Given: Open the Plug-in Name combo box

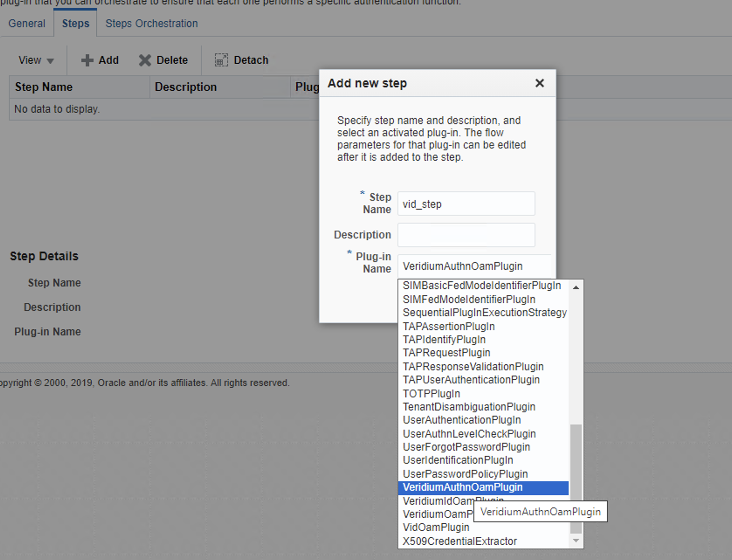Looking at the screenshot, I should pos(474,266).
